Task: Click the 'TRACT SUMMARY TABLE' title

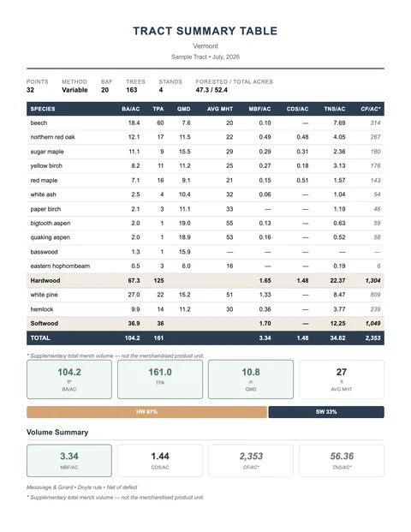Action: click(x=205, y=31)
